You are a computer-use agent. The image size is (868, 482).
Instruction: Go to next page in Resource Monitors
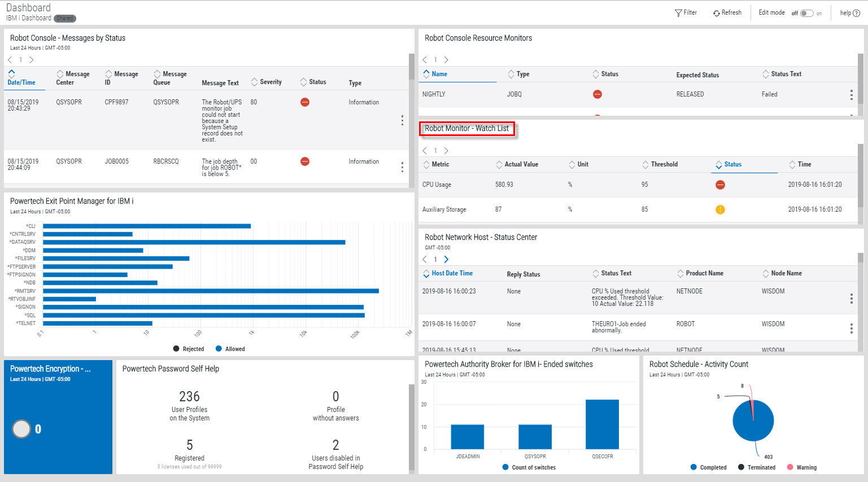(x=446, y=60)
